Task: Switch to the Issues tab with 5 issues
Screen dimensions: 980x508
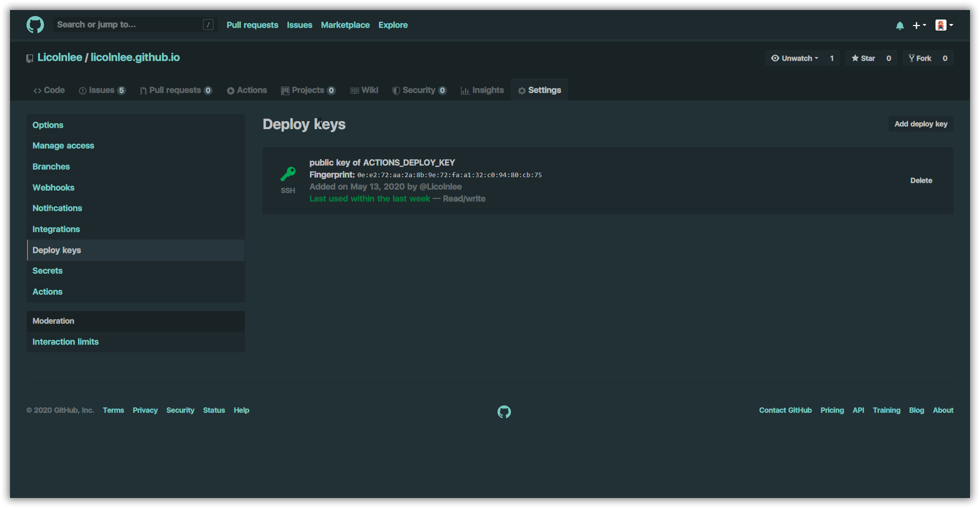Action: click(x=102, y=90)
